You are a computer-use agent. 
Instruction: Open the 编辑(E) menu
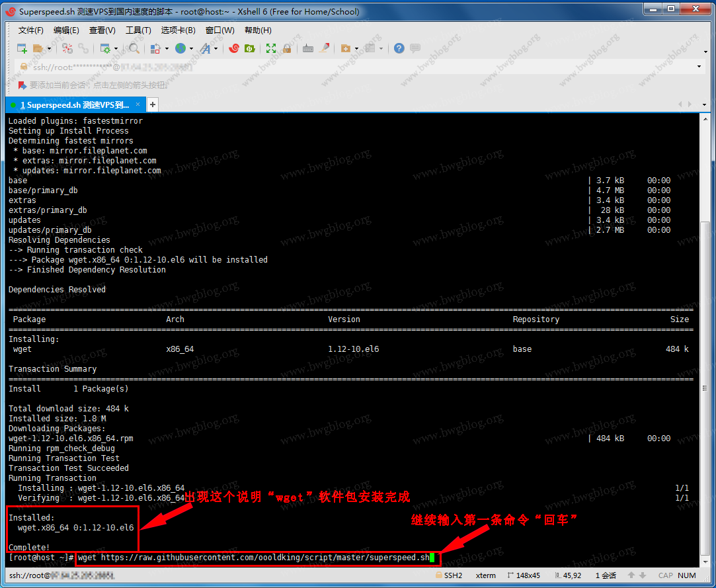coord(66,30)
